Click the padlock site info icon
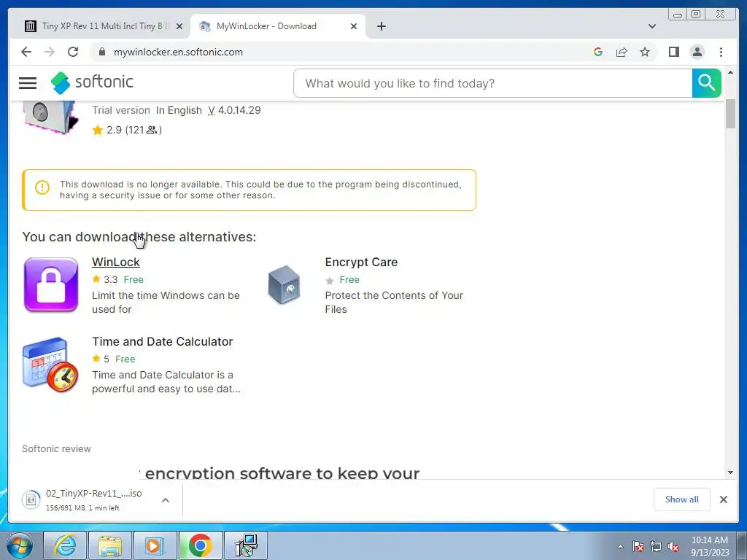 click(x=101, y=52)
